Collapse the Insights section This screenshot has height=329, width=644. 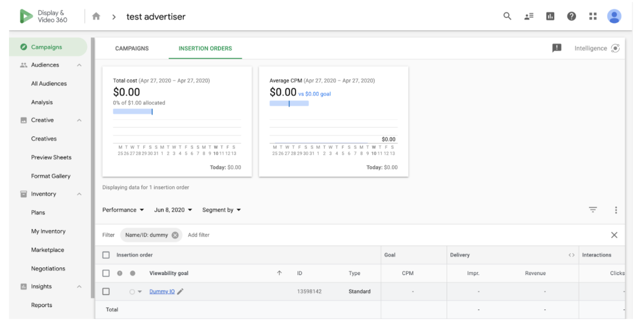point(79,286)
